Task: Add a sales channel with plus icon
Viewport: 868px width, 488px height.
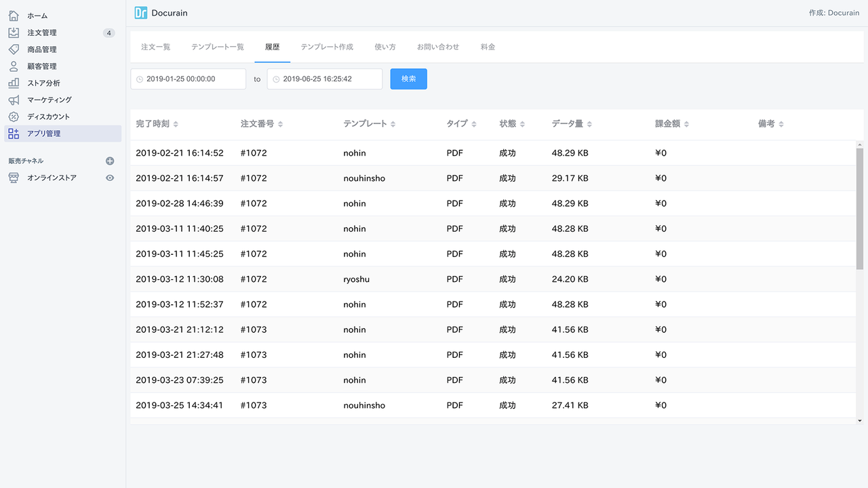Action: pyautogui.click(x=110, y=161)
